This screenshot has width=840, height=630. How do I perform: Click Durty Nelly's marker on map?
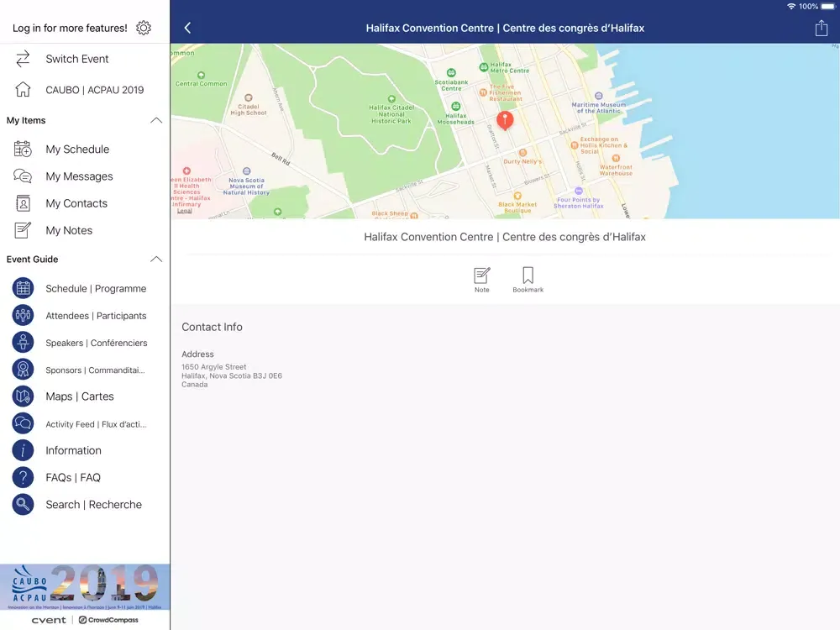(x=522, y=157)
